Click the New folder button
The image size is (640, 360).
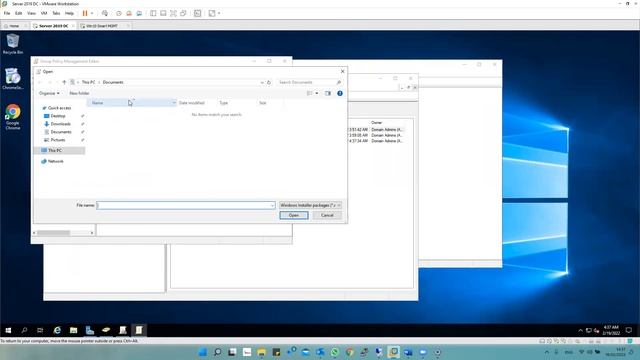79,93
